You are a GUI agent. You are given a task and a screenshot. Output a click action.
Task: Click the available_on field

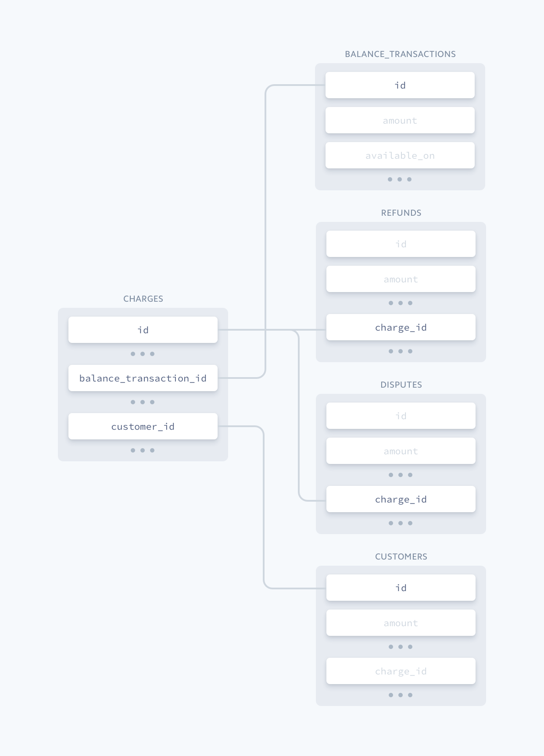pyautogui.click(x=400, y=155)
